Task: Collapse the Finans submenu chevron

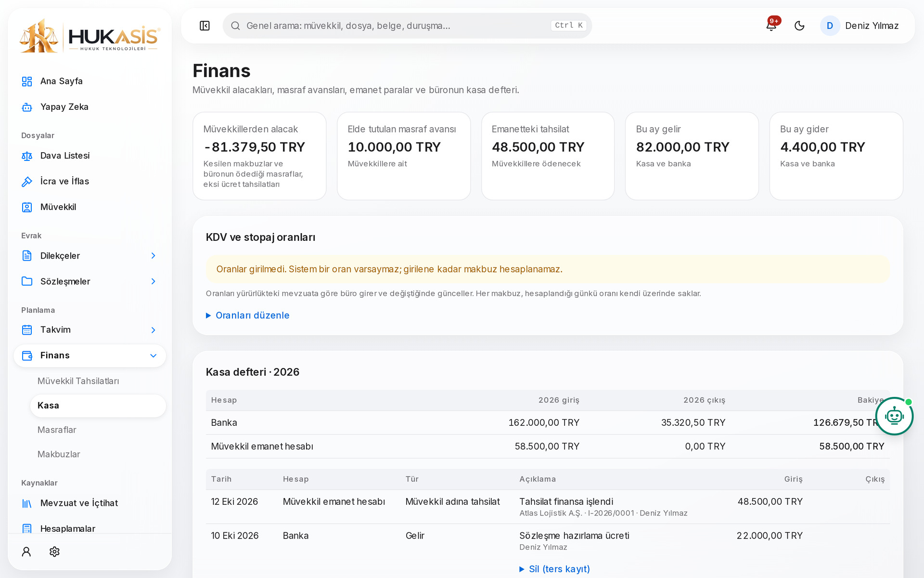Action: pos(153,355)
